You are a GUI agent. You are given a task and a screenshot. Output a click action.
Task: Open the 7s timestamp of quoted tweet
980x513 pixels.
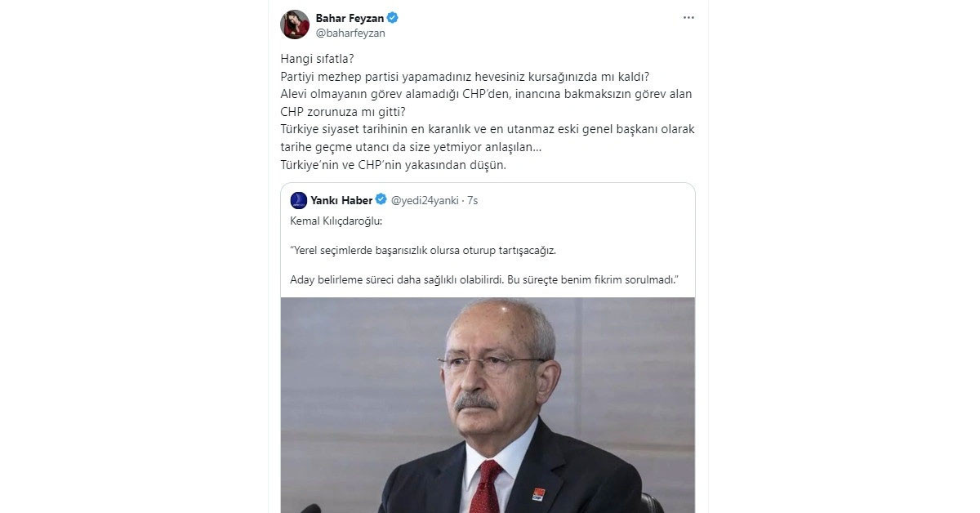tap(473, 200)
